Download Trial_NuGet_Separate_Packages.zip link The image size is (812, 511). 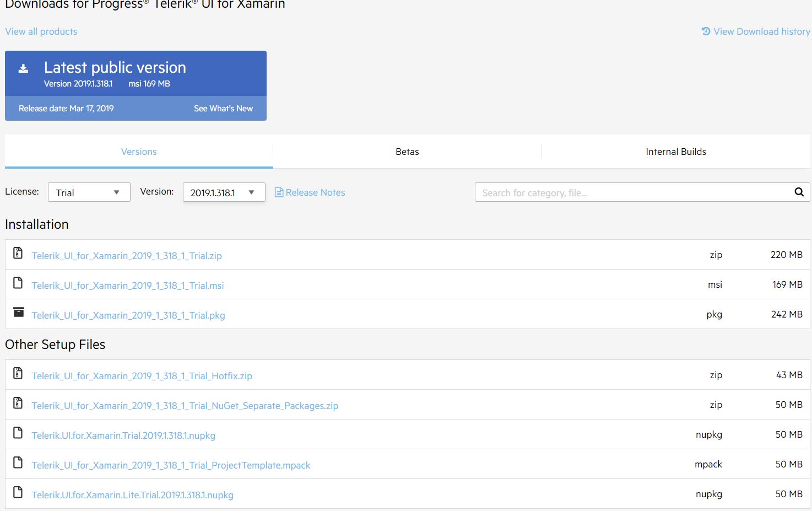click(185, 406)
